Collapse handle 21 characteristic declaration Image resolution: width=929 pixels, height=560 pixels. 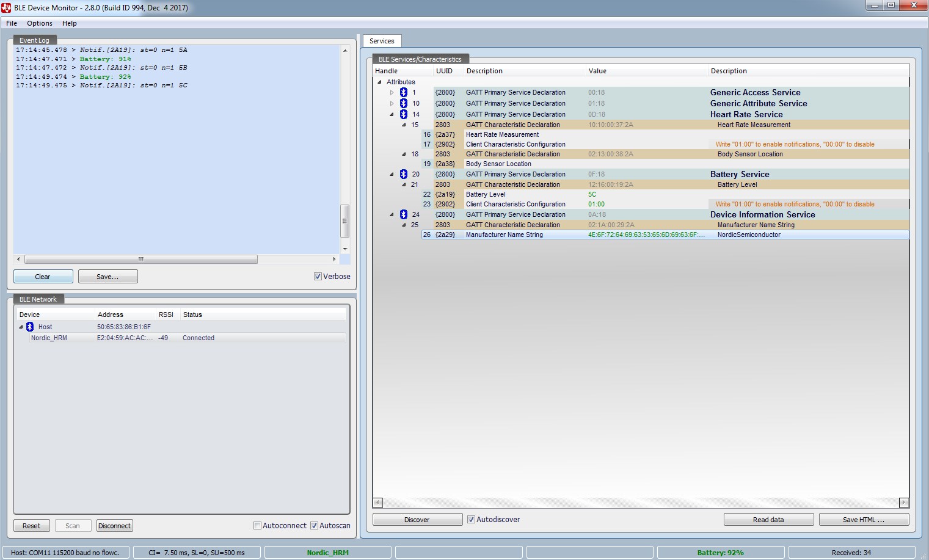(404, 184)
